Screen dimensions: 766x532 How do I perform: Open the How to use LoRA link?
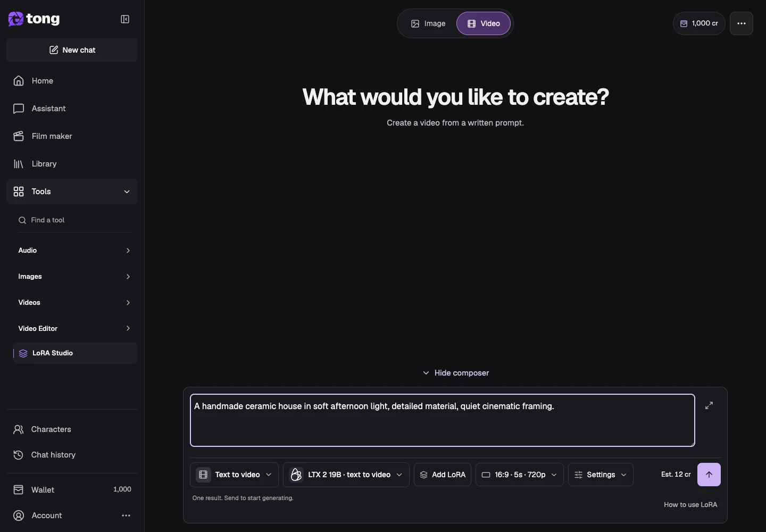[x=690, y=505]
